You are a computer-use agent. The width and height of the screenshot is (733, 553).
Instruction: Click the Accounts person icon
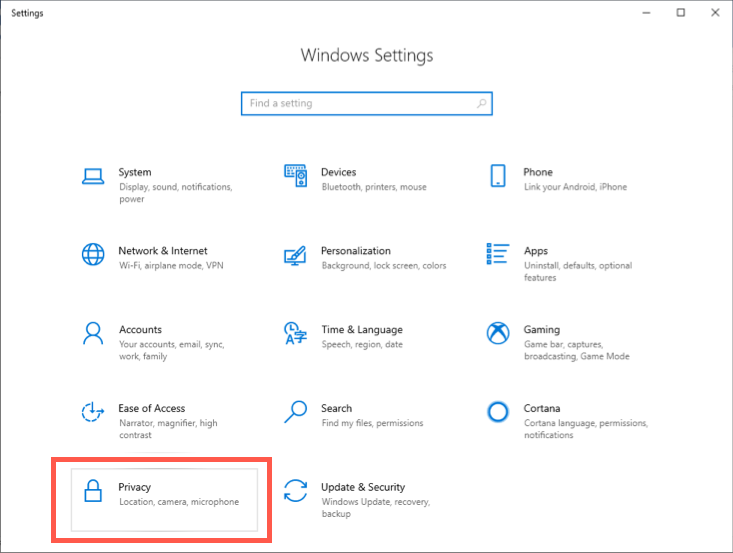click(93, 332)
